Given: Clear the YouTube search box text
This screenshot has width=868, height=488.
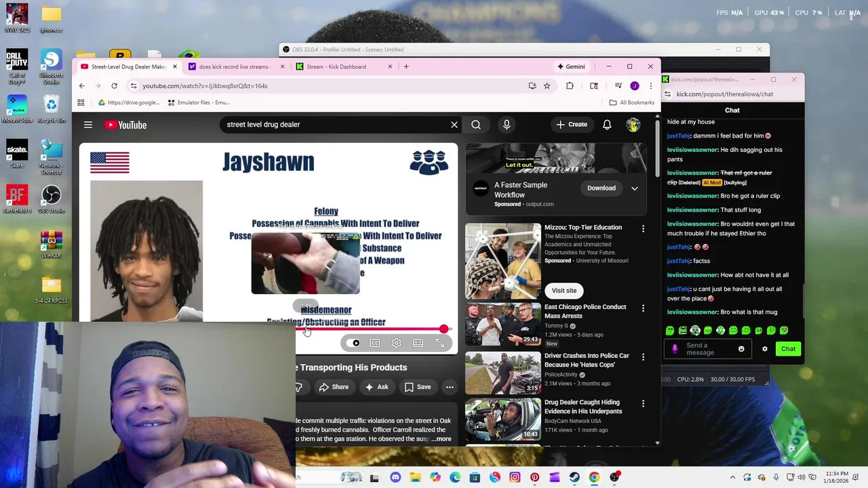Looking at the screenshot, I should click(454, 125).
